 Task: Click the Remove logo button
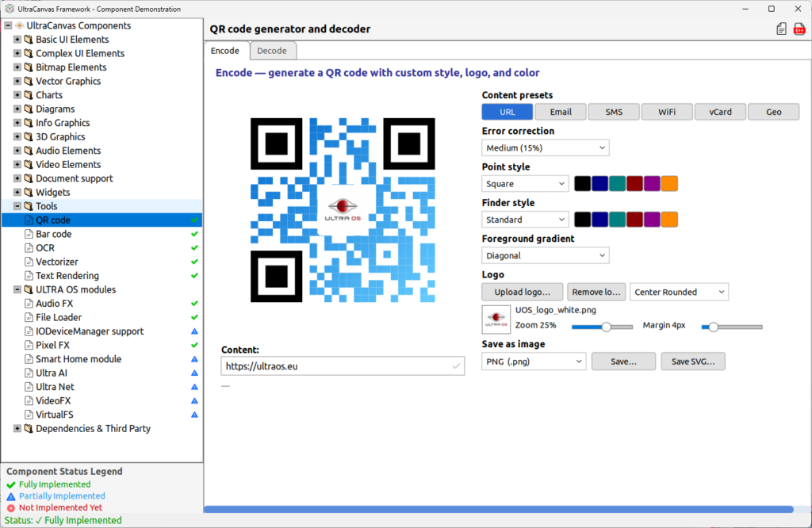coord(596,292)
